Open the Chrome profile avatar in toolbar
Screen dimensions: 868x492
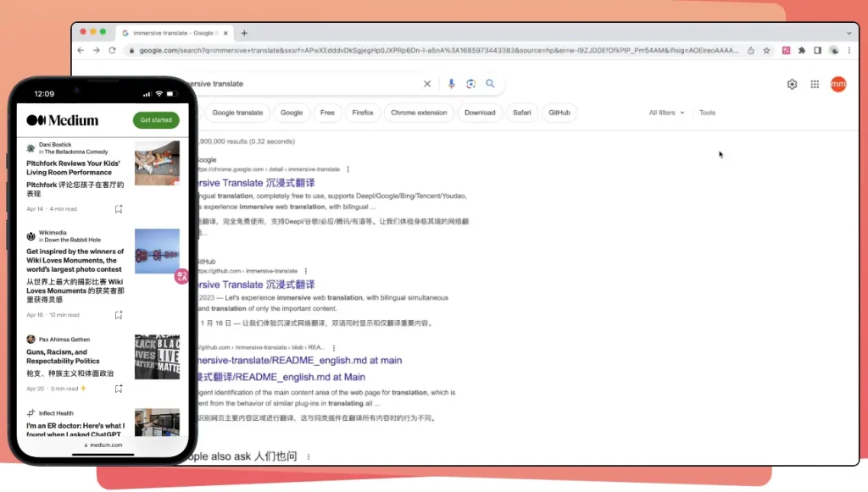pyautogui.click(x=834, y=50)
